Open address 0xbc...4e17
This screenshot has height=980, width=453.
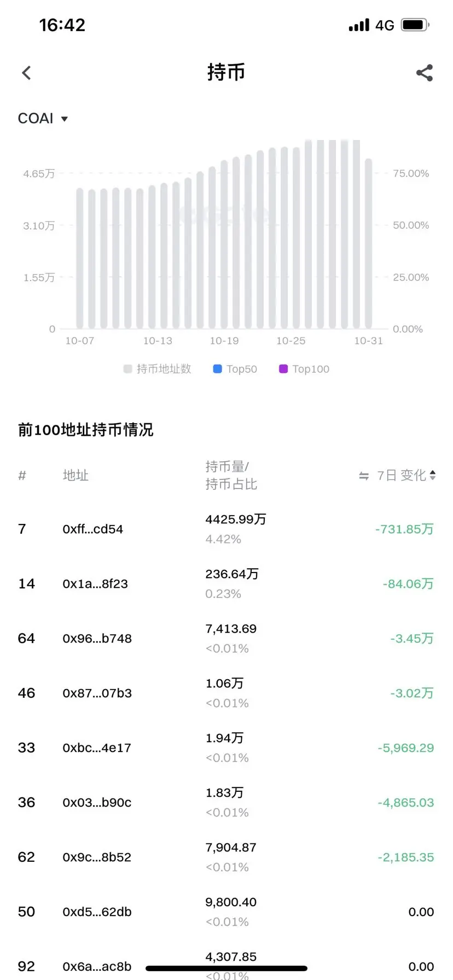(x=97, y=748)
